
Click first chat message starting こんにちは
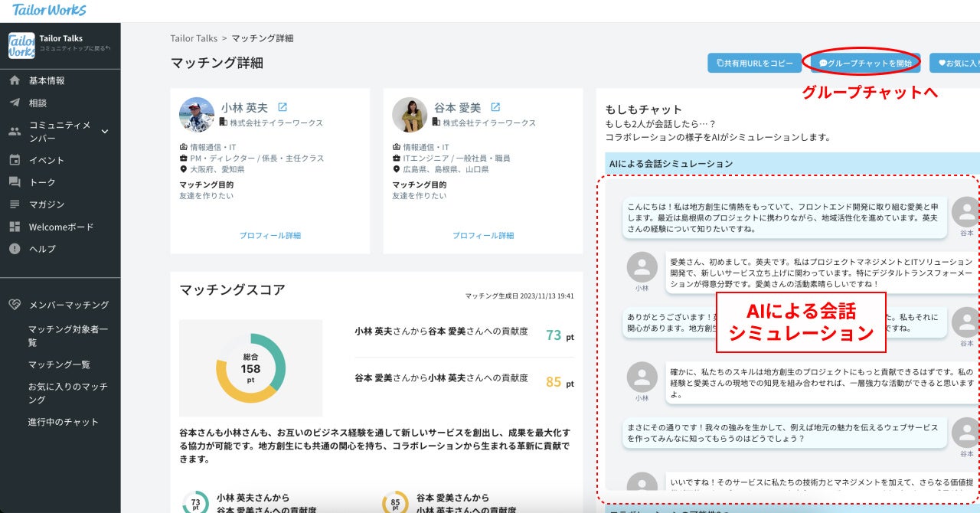click(x=784, y=217)
